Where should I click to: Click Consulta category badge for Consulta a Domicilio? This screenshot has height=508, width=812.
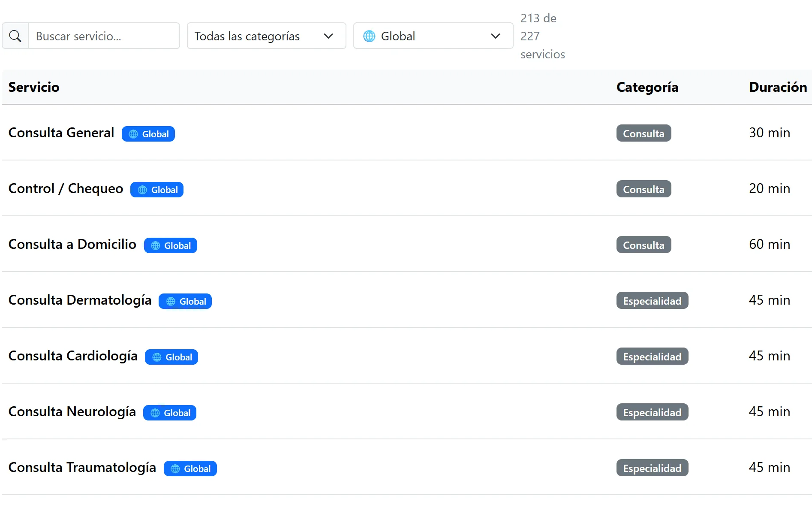644,245
